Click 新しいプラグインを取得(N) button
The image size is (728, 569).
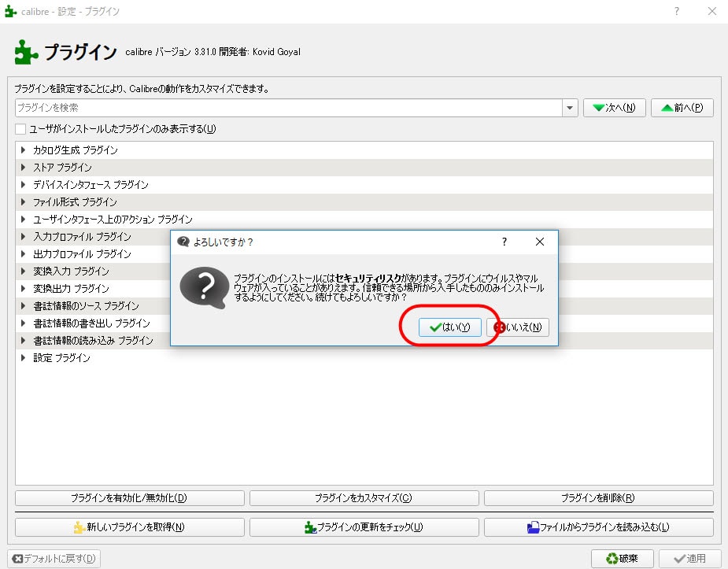(130, 527)
